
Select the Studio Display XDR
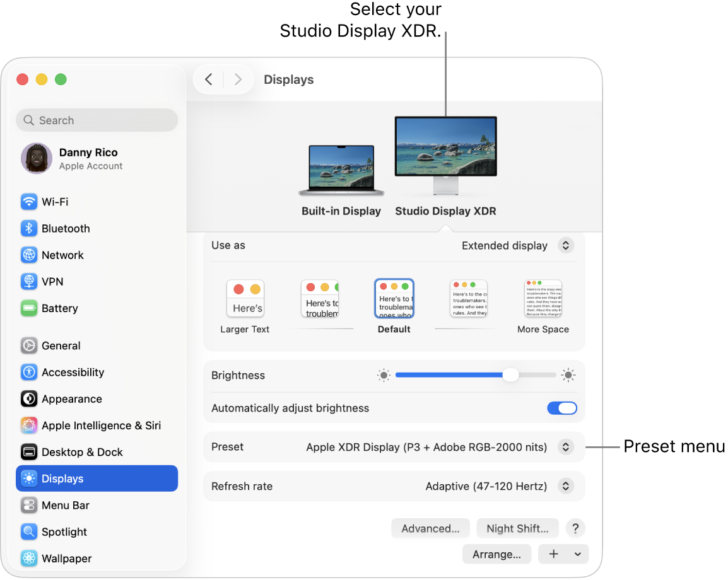coord(445,151)
